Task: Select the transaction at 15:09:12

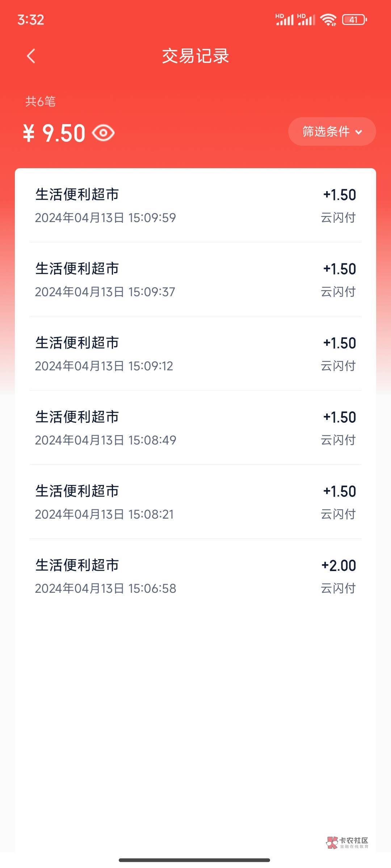Action: click(195, 354)
